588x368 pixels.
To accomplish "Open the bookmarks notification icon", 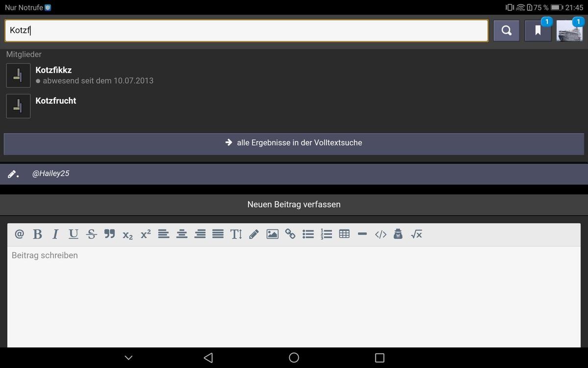I will tap(538, 31).
